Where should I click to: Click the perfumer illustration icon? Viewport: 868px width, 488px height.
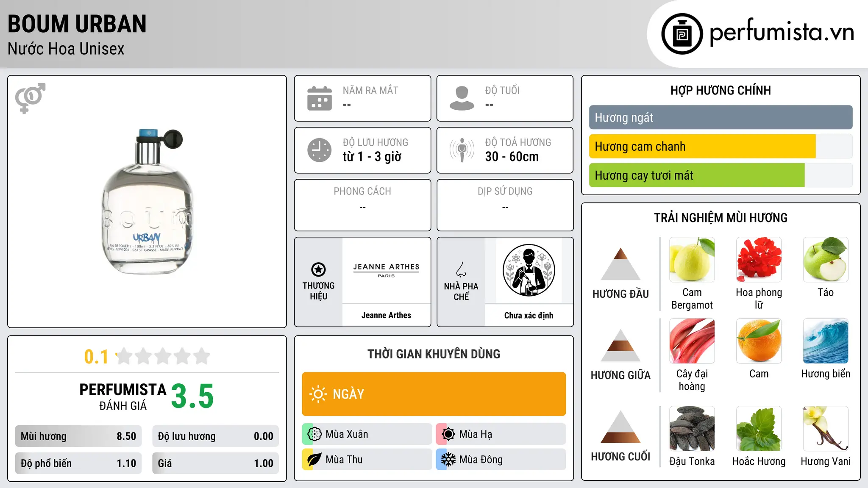pos(529,270)
